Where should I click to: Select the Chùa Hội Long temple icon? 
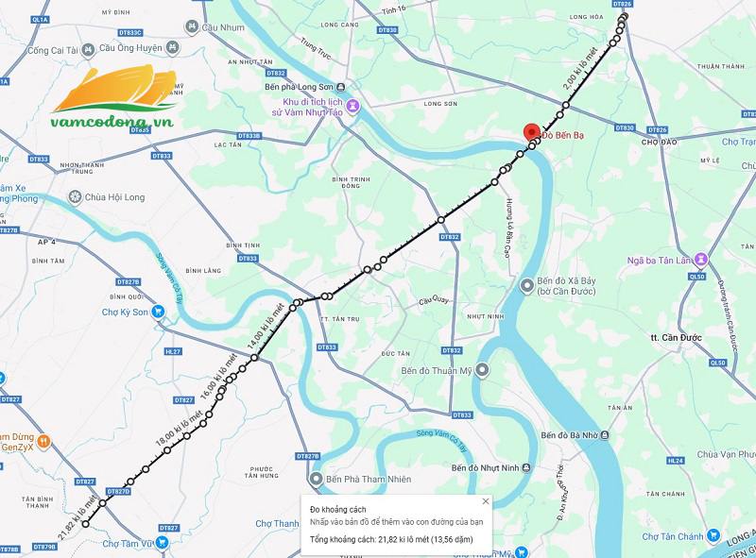(x=75, y=197)
